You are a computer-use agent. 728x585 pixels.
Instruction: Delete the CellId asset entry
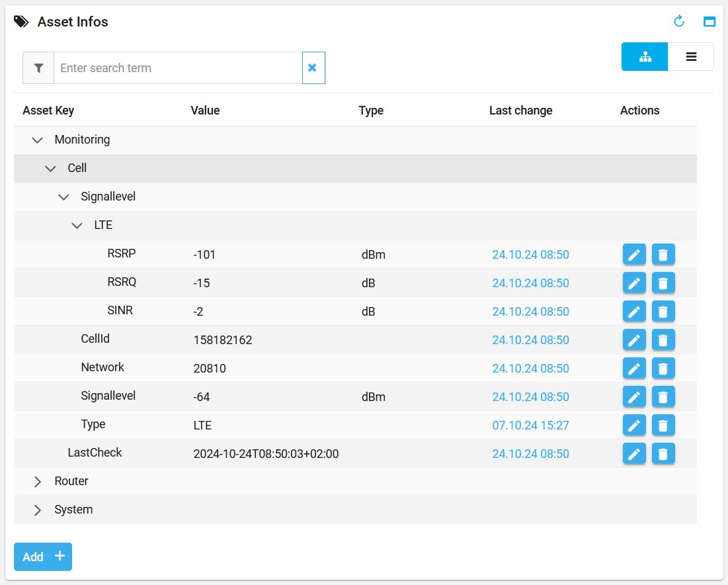(x=663, y=340)
